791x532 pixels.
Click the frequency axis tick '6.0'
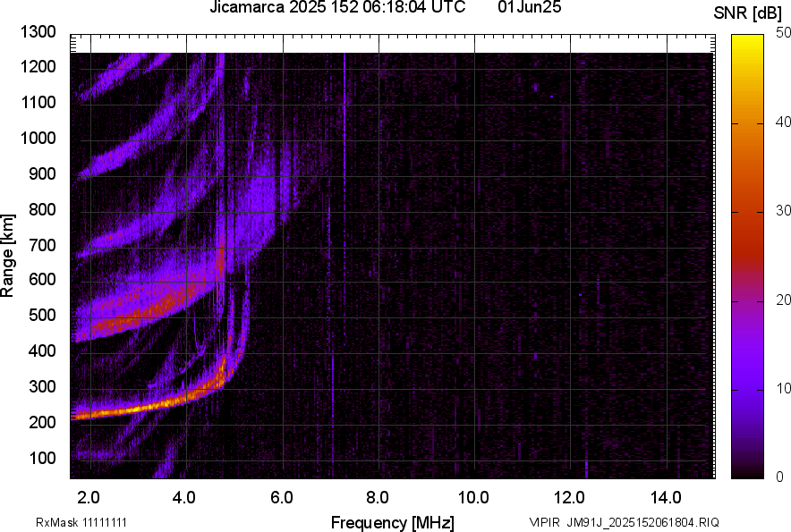(x=282, y=498)
